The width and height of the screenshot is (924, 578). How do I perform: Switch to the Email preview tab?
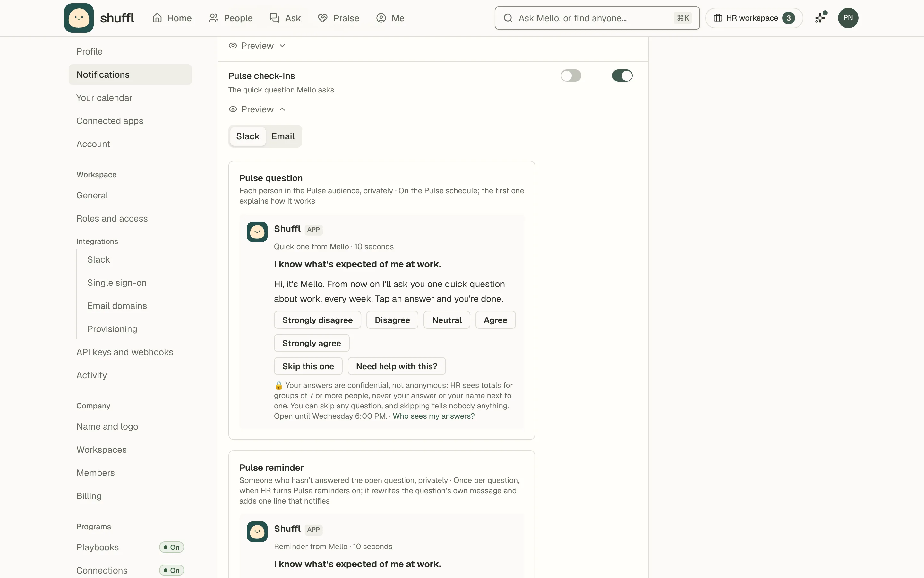[x=283, y=136]
